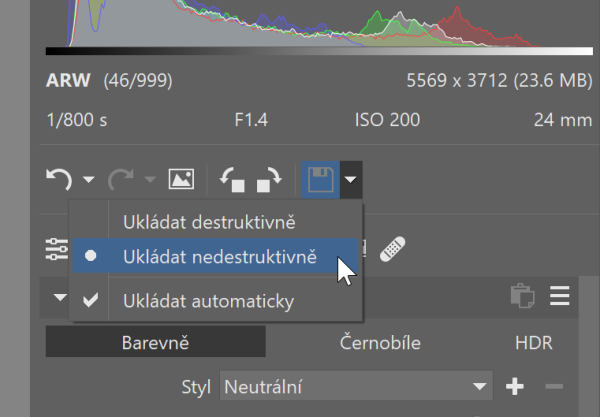The height and width of the screenshot is (417, 600).
Task: Click the show original image icon
Action: point(181,179)
